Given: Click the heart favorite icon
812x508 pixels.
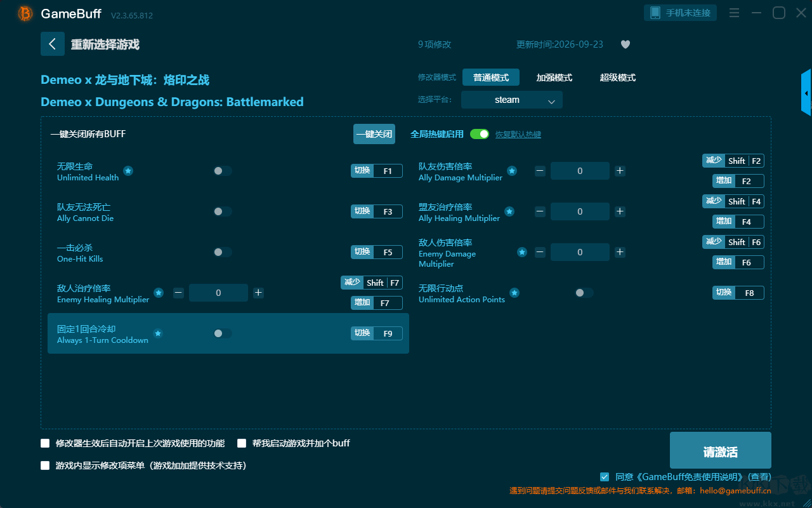Looking at the screenshot, I should pos(625,44).
